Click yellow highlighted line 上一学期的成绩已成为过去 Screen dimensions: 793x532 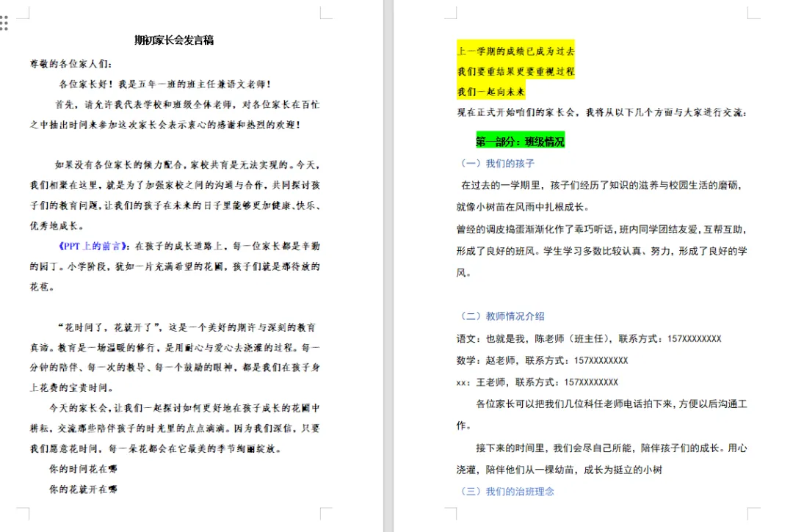[516, 51]
